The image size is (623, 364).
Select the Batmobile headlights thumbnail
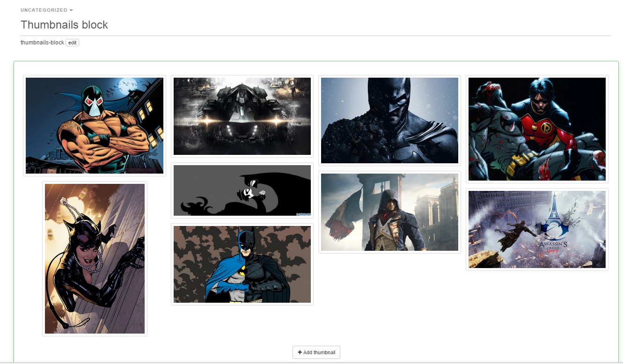[x=242, y=116]
